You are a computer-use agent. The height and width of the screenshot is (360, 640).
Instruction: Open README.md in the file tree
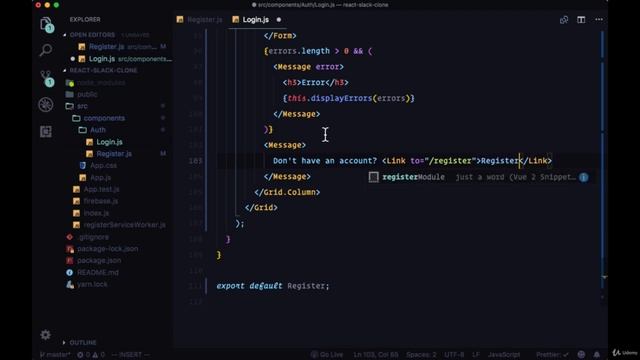click(x=98, y=272)
